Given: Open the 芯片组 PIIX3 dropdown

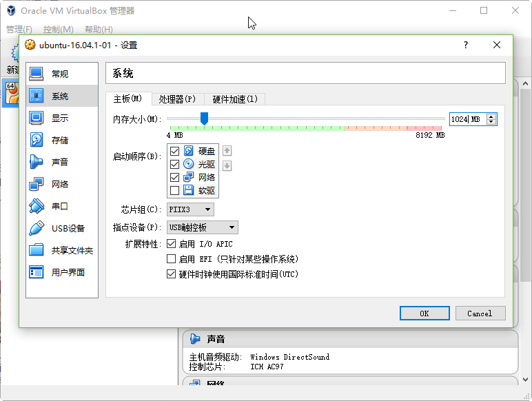Looking at the screenshot, I should (x=190, y=209).
